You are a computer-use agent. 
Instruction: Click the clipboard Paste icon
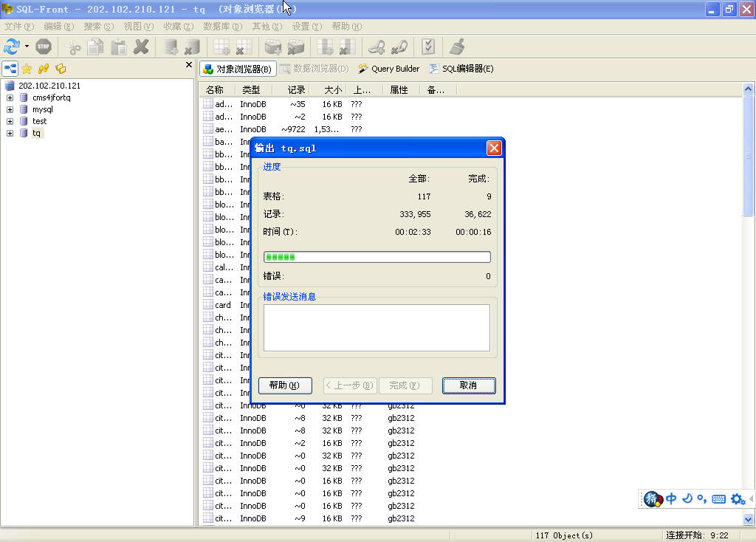point(119,47)
